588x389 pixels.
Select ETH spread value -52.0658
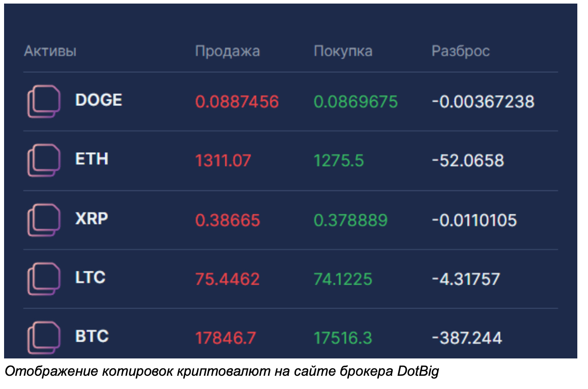(x=467, y=161)
